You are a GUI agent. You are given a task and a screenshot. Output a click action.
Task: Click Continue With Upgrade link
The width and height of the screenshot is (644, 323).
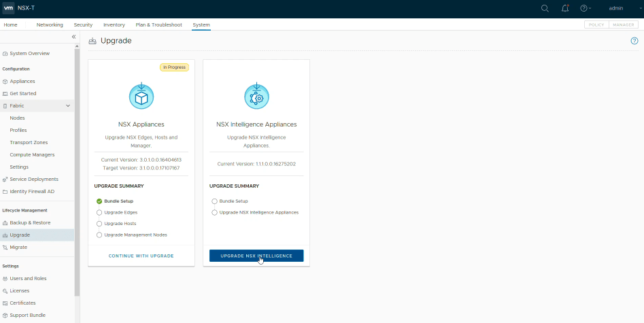click(x=141, y=256)
